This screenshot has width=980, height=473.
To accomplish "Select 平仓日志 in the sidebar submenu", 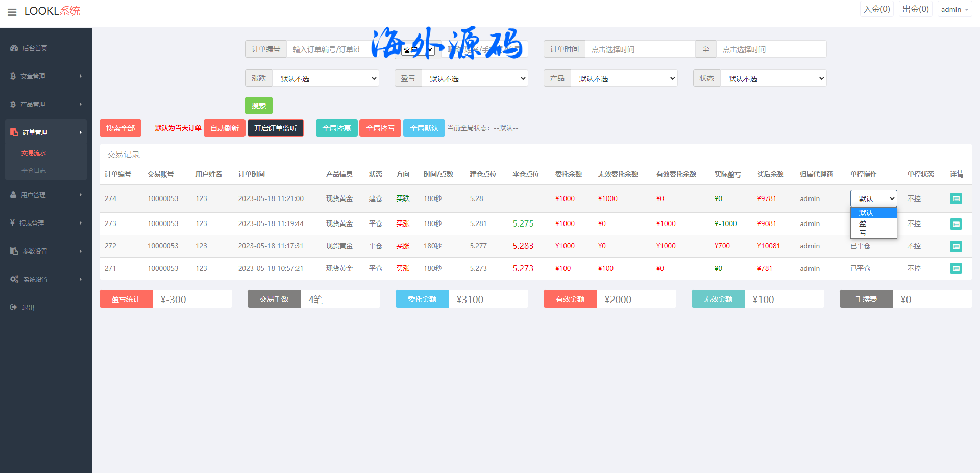I will click(x=34, y=170).
